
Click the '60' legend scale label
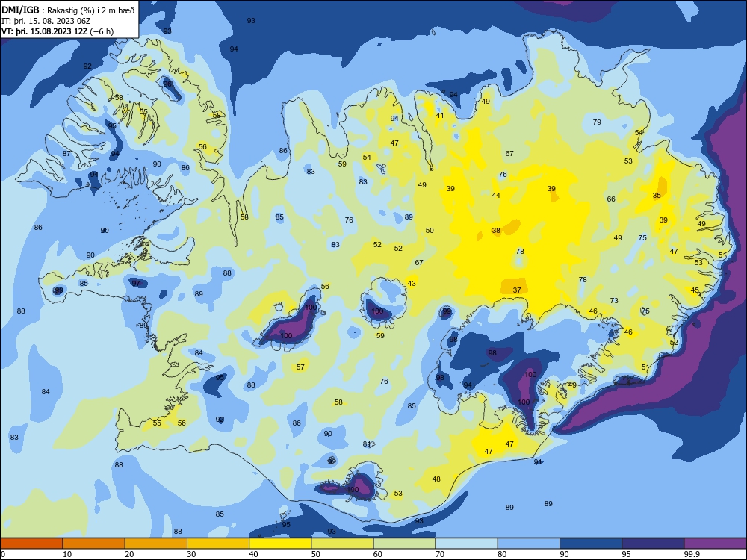click(378, 554)
